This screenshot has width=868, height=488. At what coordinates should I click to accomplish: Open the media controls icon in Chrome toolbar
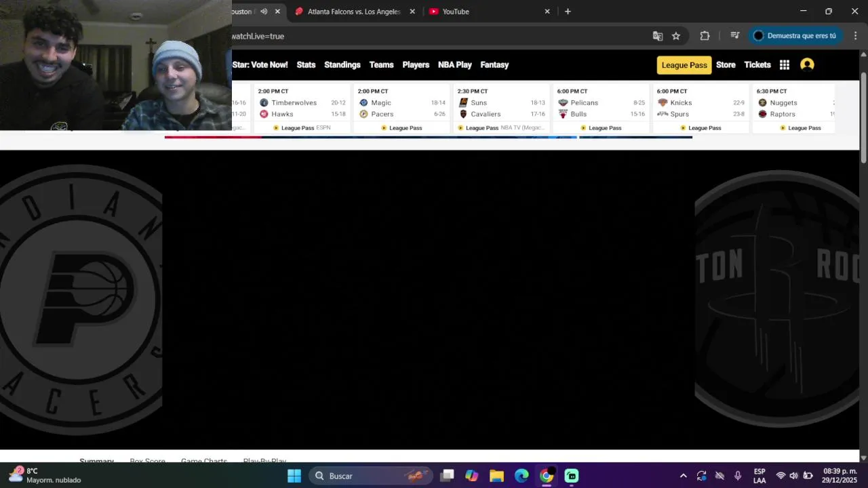coord(734,36)
